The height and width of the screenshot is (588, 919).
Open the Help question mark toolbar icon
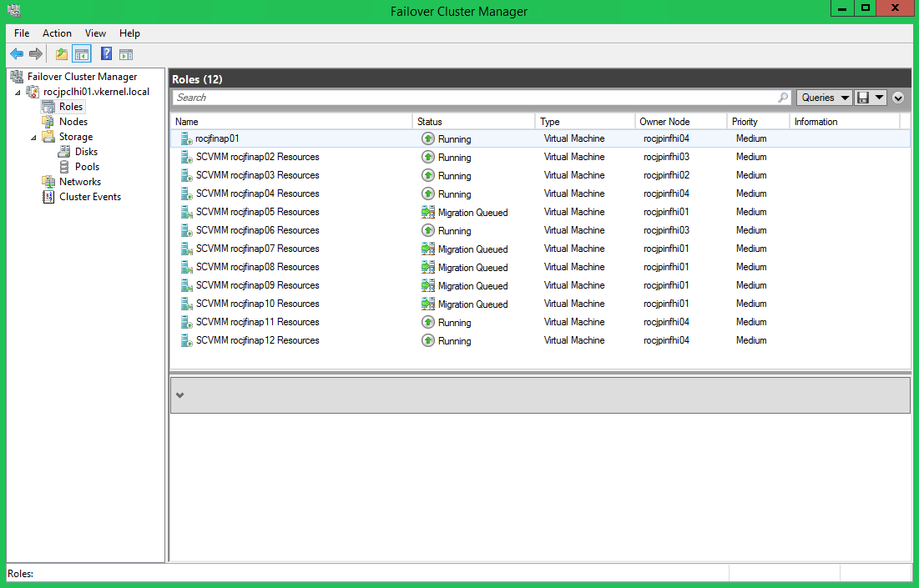pos(106,54)
